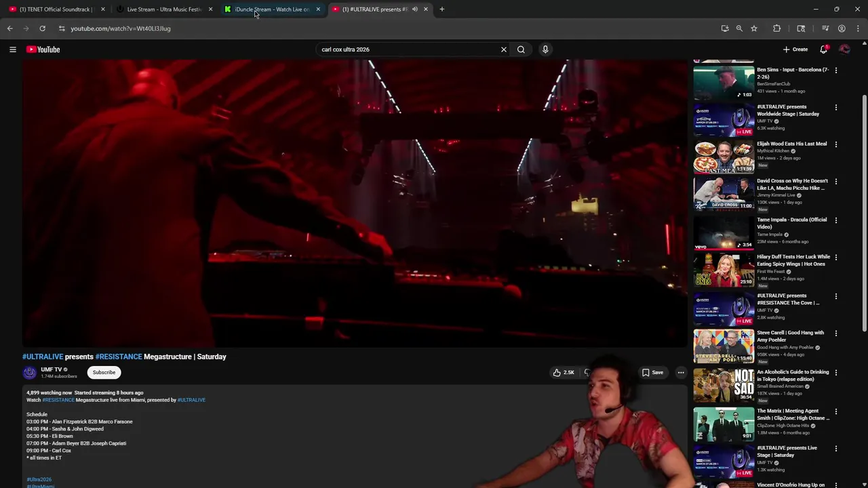This screenshot has height=488, width=868.
Task: Click the video player to pause
Action: pos(355,203)
